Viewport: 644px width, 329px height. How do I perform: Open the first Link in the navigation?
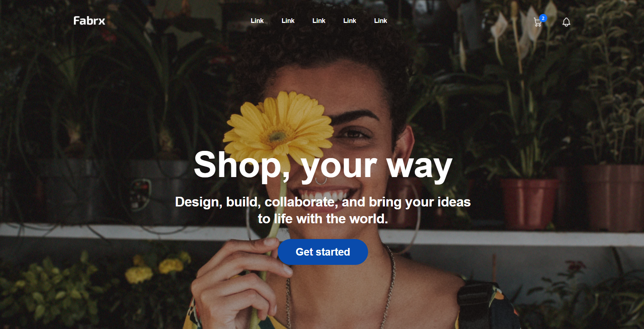point(257,21)
